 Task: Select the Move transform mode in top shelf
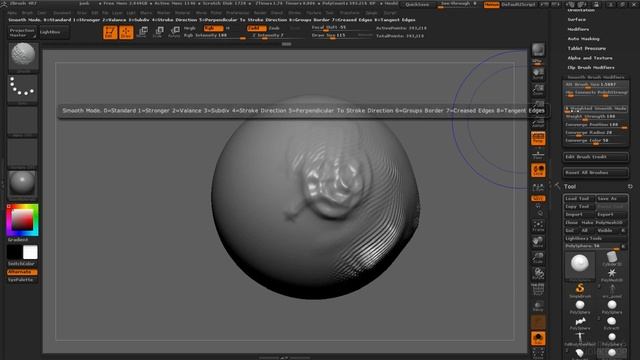coord(143,32)
